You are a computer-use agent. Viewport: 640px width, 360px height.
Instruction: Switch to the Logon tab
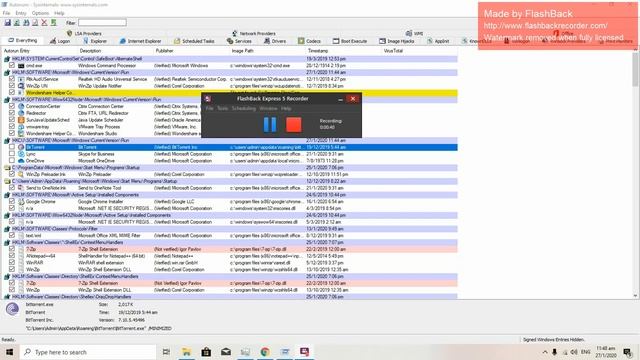[60, 41]
